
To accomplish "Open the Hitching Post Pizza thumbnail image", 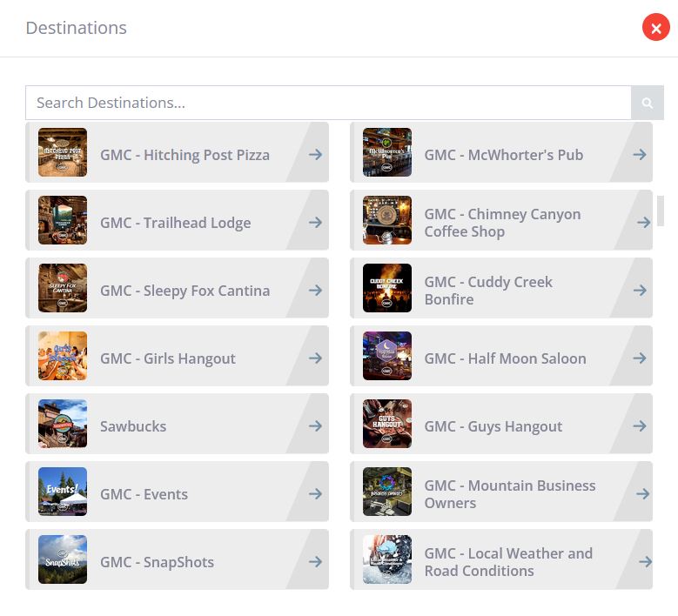I will [x=63, y=153].
